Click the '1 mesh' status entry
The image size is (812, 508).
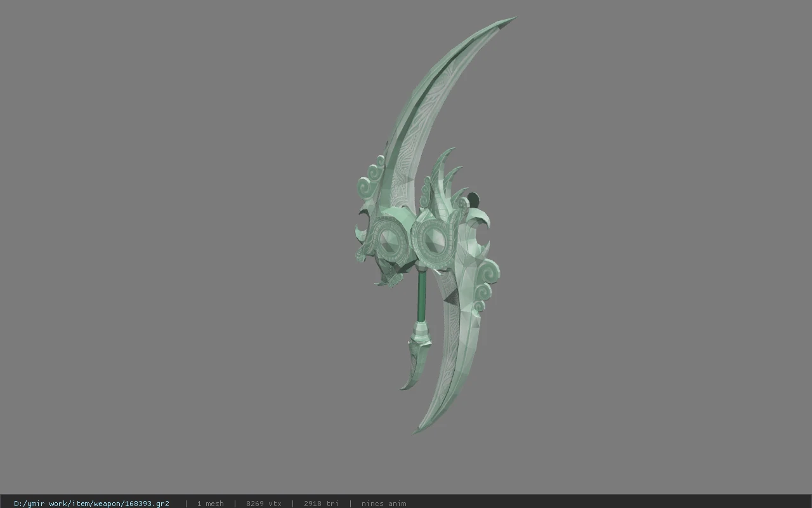(x=210, y=504)
